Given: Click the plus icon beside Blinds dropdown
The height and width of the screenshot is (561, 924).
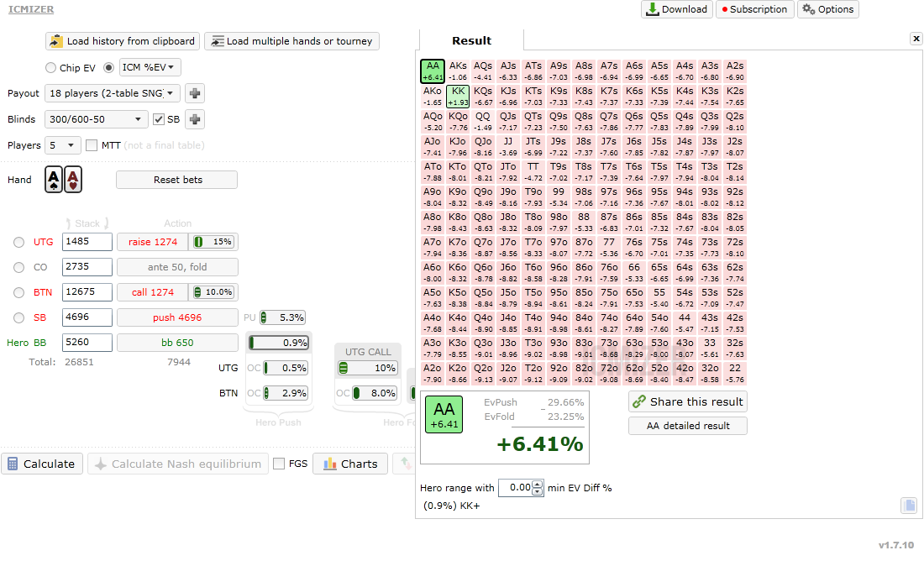Looking at the screenshot, I should point(195,119).
